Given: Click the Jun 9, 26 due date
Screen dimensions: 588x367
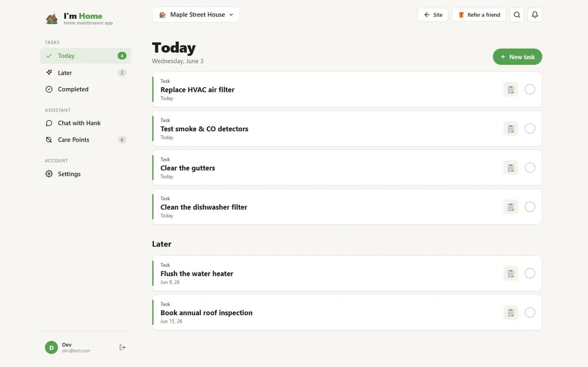Looking at the screenshot, I should [x=170, y=282].
